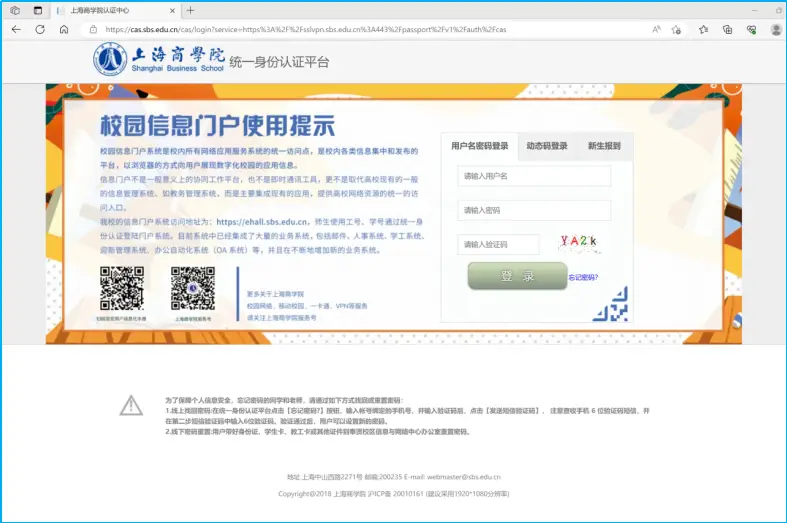Open the read aloud icon in address bar

point(656,30)
